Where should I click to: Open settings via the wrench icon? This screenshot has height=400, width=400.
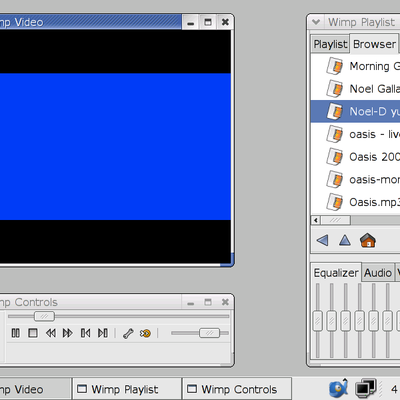click(128, 333)
